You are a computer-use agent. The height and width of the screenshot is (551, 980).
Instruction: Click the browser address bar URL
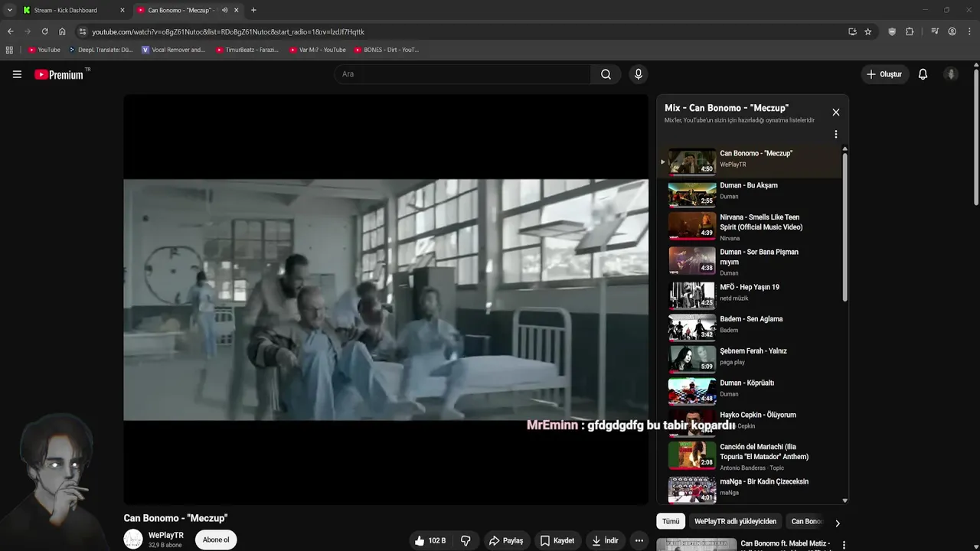(228, 31)
